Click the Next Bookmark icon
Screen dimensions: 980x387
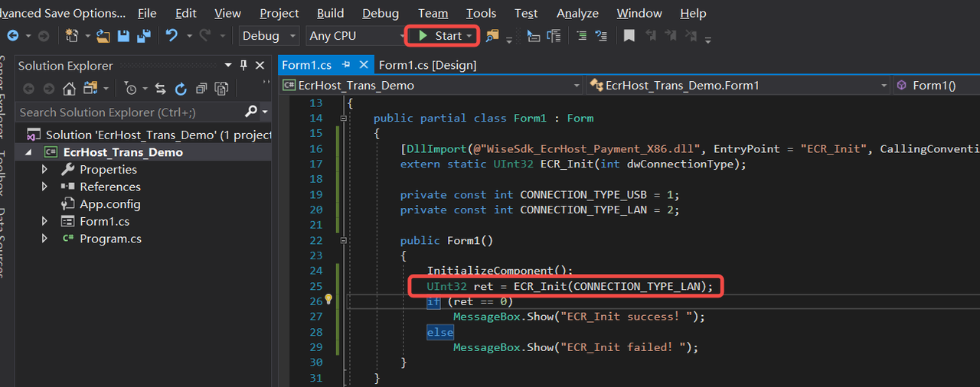[671, 36]
